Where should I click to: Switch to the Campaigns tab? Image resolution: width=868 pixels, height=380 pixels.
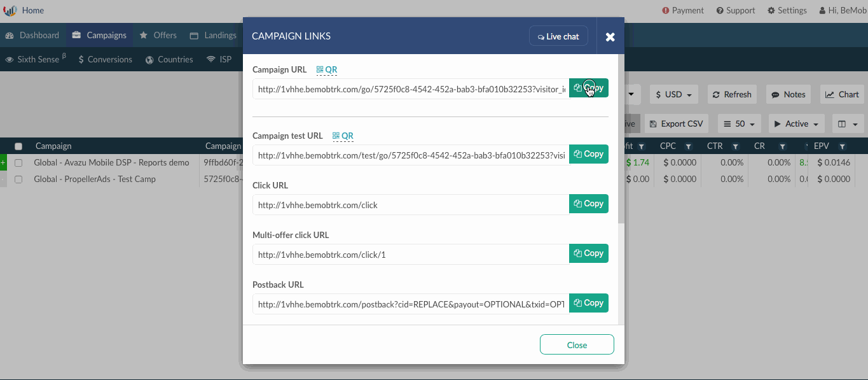tap(99, 35)
